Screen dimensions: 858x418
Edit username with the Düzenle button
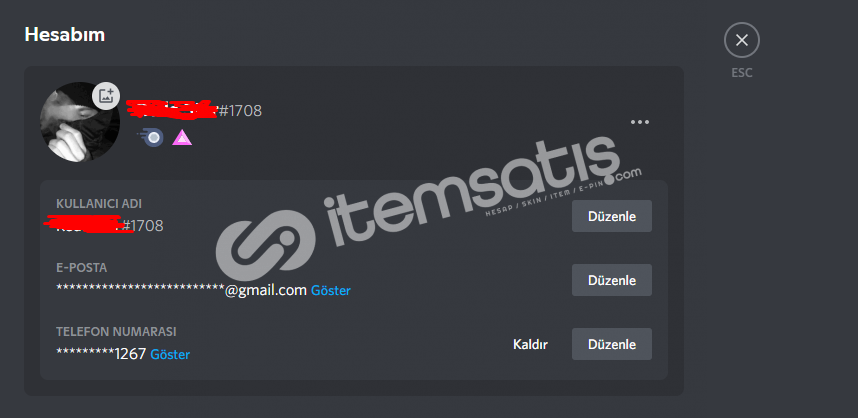pyautogui.click(x=612, y=216)
